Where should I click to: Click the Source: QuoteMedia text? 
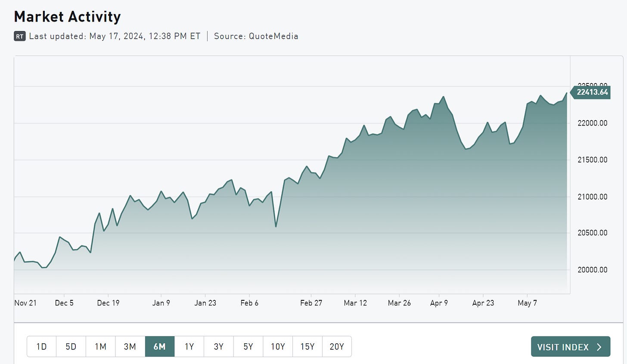click(x=256, y=36)
